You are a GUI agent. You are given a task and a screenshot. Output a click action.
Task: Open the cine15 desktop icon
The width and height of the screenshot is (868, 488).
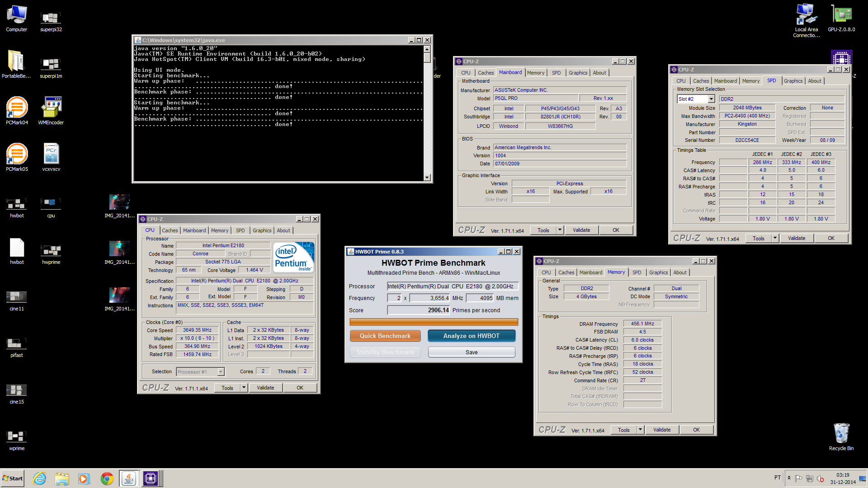click(17, 394)
